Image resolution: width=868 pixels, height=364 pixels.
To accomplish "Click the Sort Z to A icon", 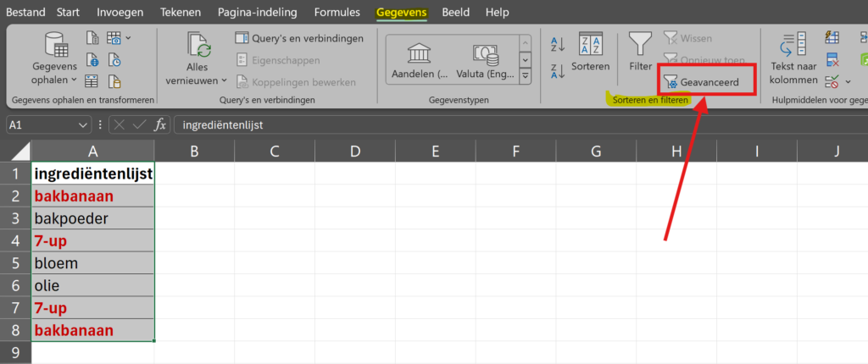I will [558, 71].
